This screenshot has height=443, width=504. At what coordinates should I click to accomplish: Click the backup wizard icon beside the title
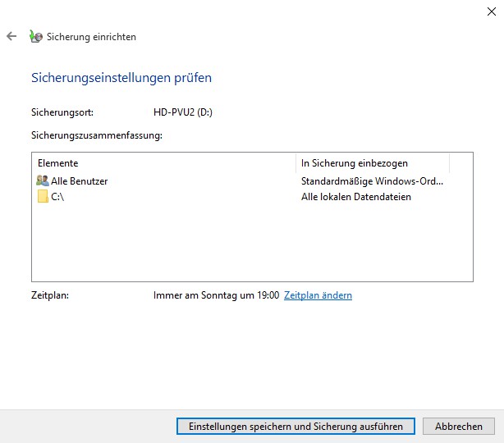(x=34, y=36)
